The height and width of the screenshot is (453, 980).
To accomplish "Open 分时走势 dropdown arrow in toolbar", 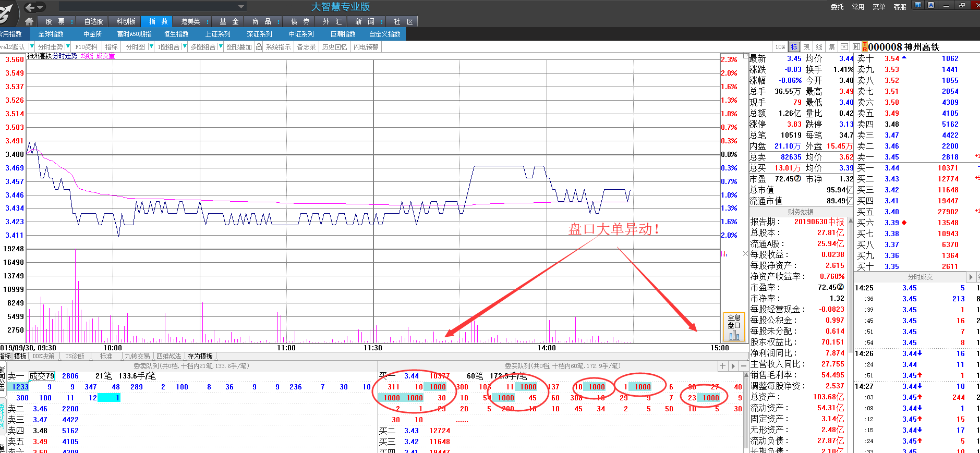I will point(68,46).
